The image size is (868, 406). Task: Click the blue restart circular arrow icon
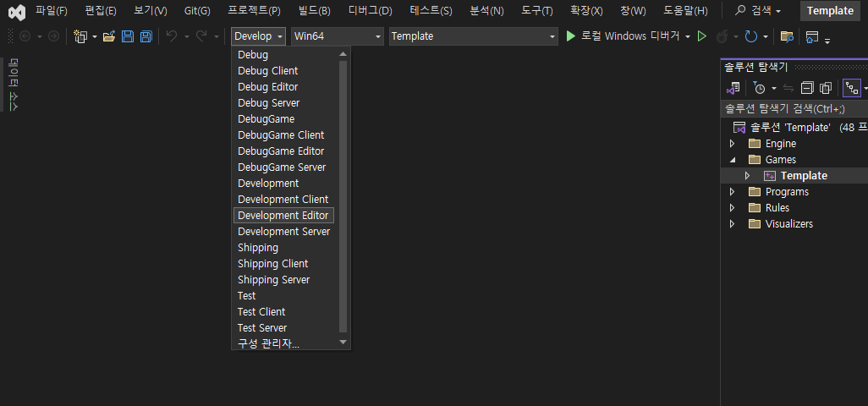[750, 36]
